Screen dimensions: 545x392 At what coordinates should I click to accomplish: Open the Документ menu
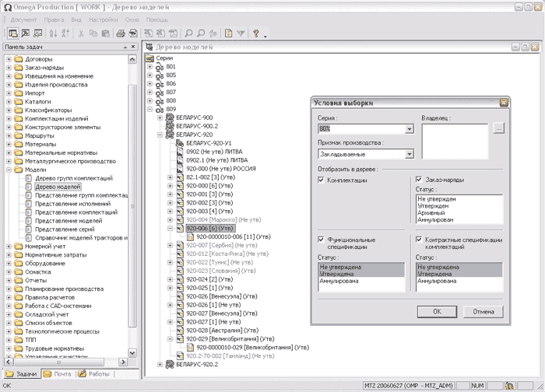[23, 19]
